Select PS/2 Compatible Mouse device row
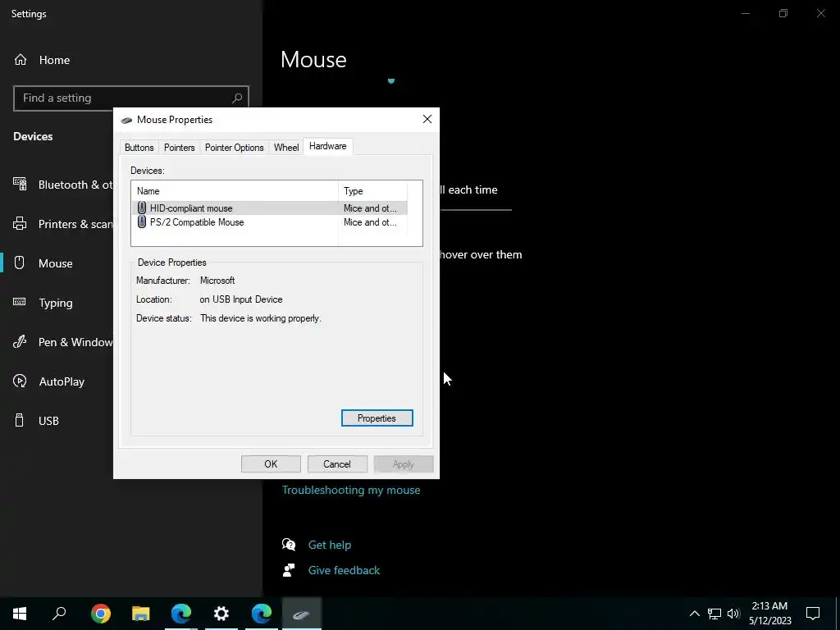The image size is (840, 630). click(x=269, y=222)
